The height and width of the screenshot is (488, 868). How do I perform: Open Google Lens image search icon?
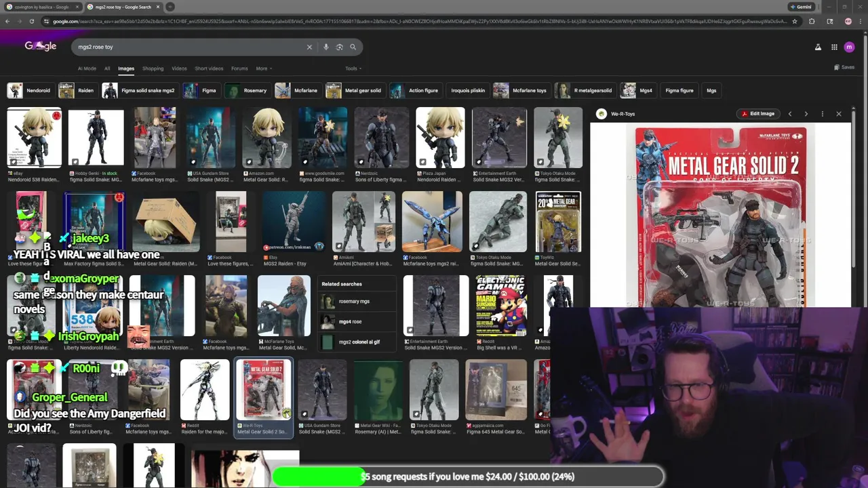[339, 47]
